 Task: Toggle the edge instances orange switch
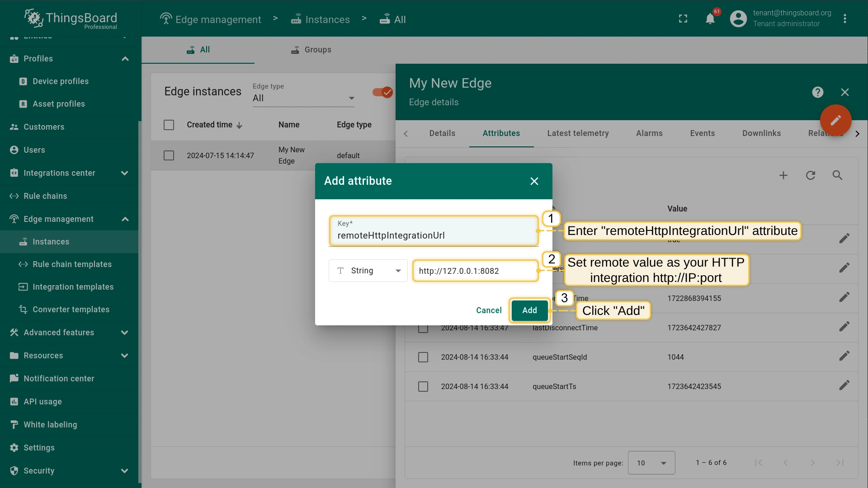pos(382,92)
